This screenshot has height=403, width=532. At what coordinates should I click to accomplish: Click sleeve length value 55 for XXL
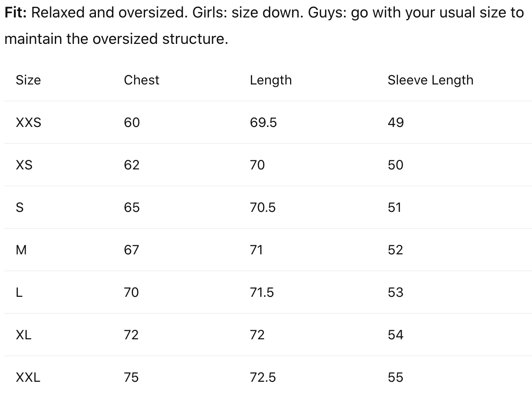tap(395, 378)
